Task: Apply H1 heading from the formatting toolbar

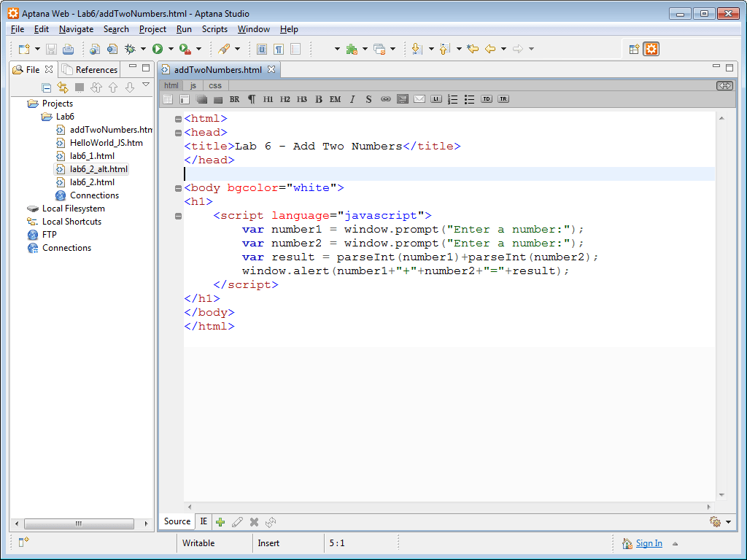Action: point(267,99)
